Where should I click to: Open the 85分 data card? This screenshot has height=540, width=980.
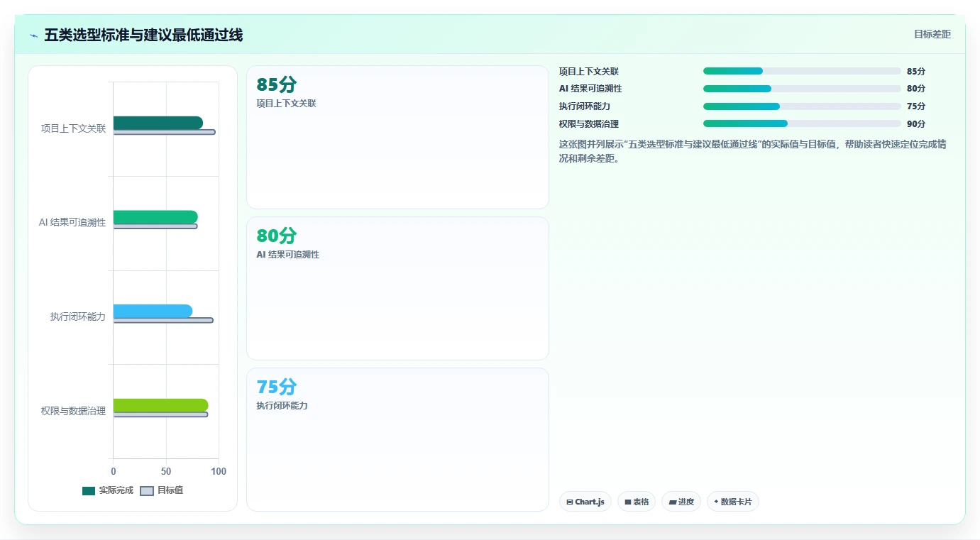tap(397, 137)
